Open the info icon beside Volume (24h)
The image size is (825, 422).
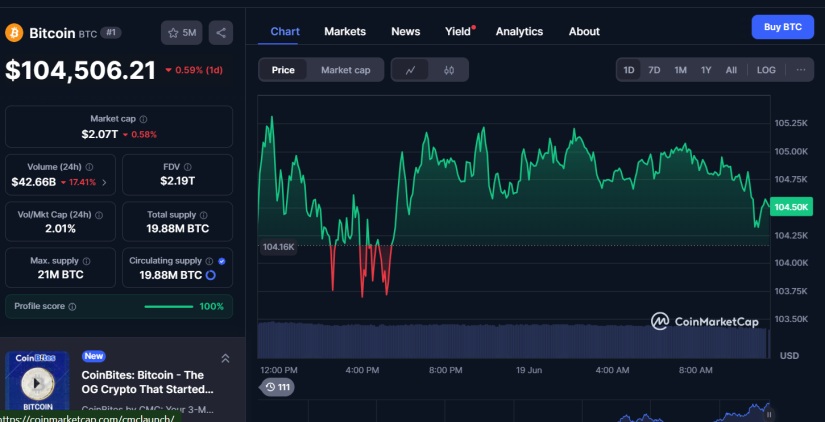89,167
